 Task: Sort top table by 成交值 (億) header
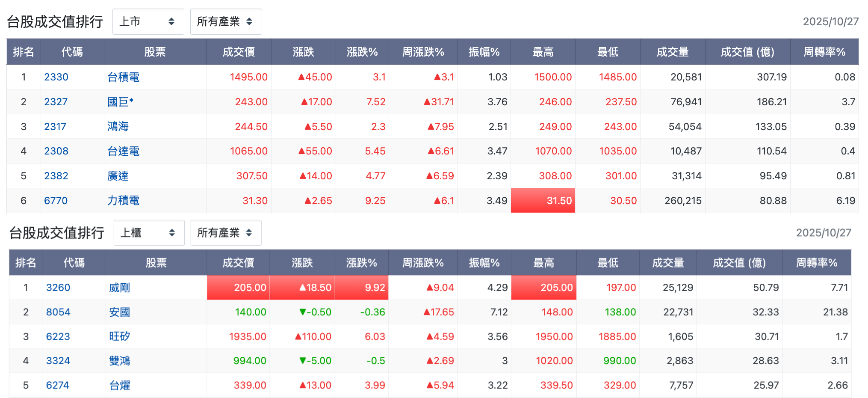click(x=747, y=52)
